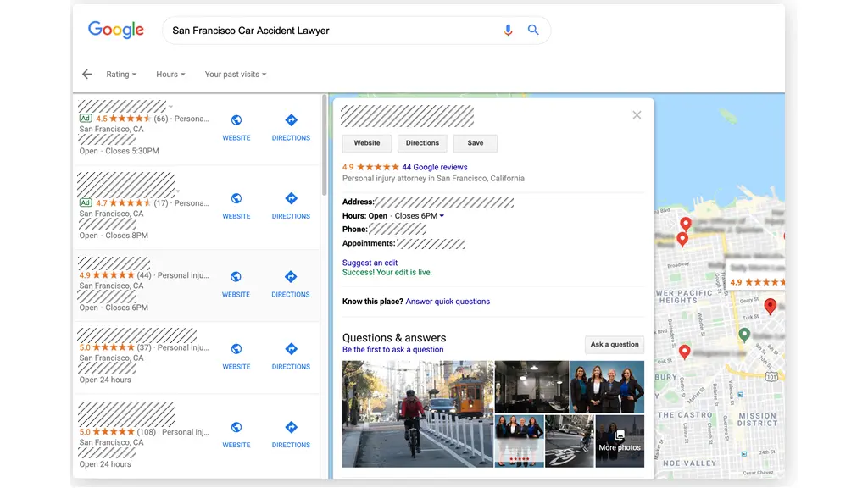
Task: Open the More photos thumbnail
Action: [620, 441]
